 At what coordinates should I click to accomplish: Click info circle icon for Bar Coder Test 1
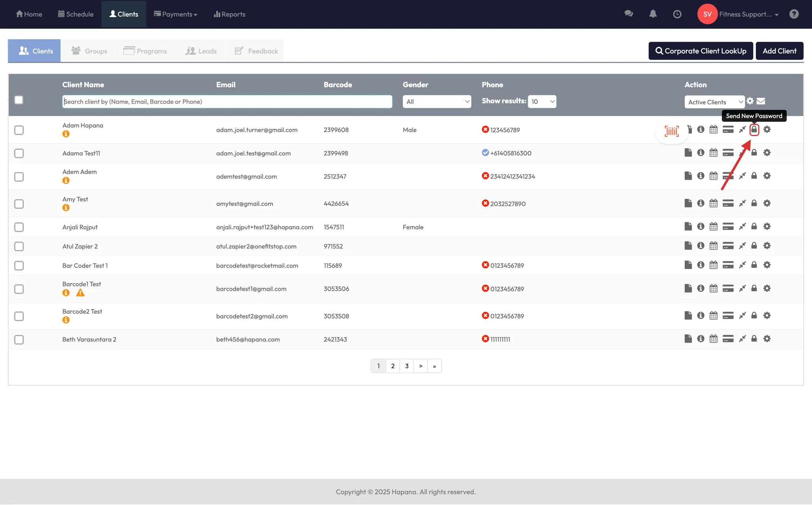pyautogui.click(x=701, y=265)
